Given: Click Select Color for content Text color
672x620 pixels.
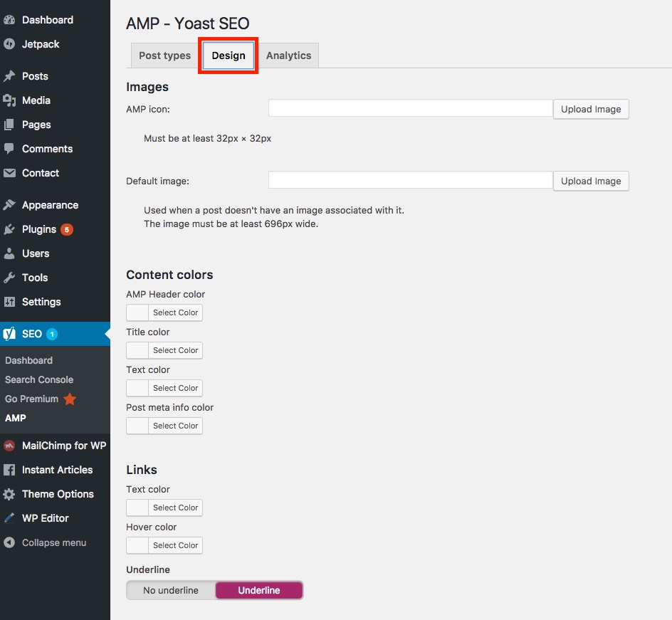Looking at the screenshot, I should pos(175,388).
